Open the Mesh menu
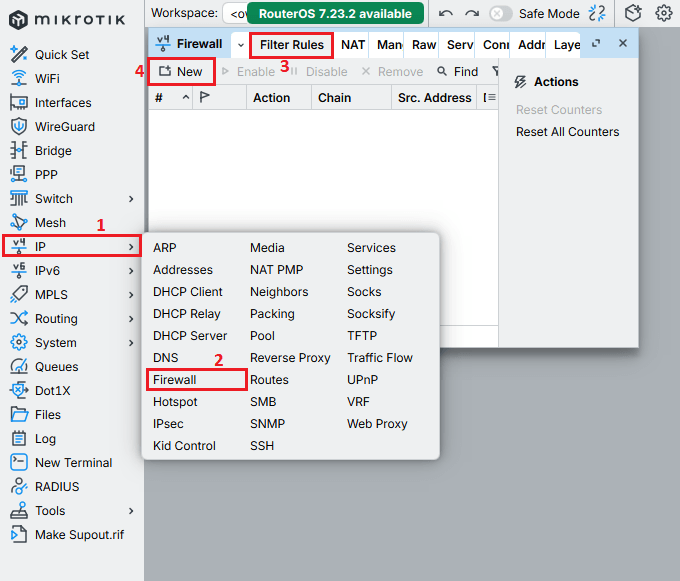 point(38,222)
